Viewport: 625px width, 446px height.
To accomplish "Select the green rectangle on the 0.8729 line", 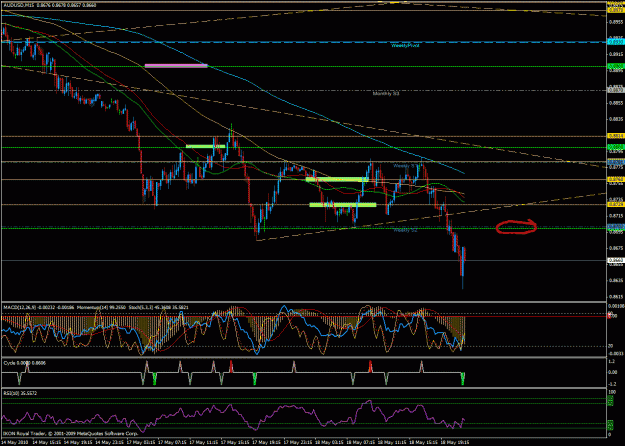I will [x=343, y=205].
